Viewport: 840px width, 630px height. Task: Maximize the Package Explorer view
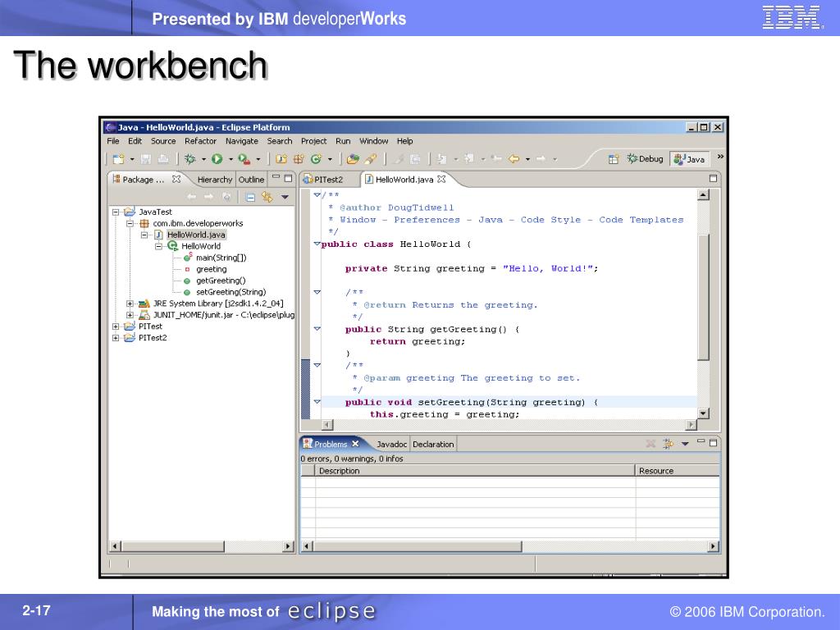point(288,178)
